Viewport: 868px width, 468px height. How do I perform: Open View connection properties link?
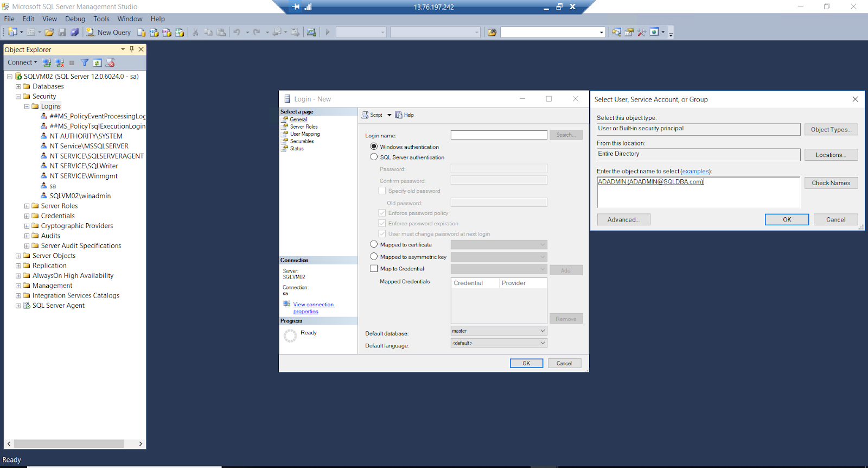tap(314, 308)
